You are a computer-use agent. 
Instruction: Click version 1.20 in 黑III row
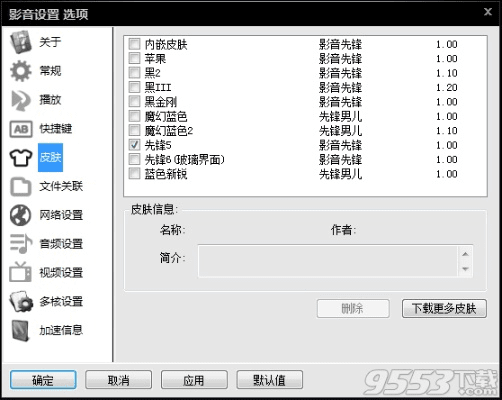coord(447,87)
